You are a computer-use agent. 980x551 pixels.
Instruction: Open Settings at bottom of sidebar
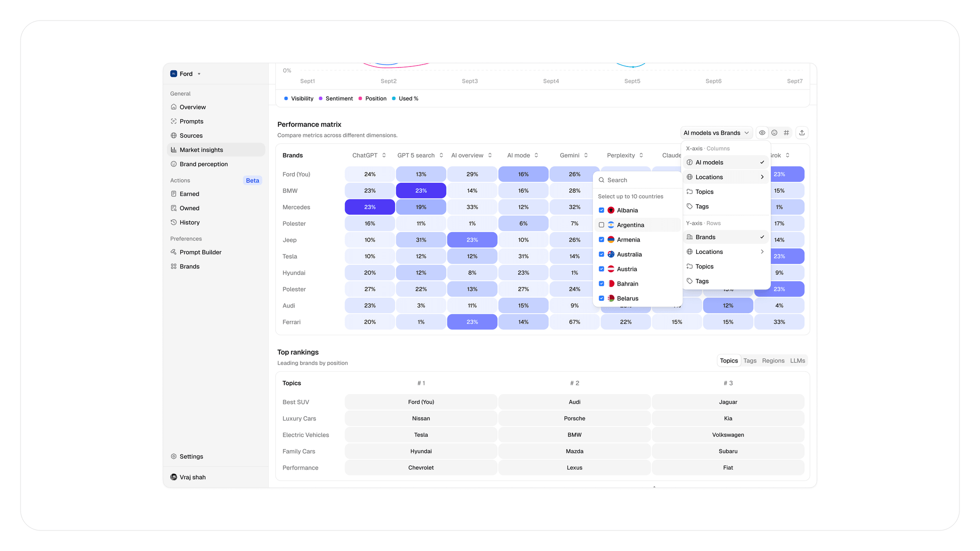point(191,456)
